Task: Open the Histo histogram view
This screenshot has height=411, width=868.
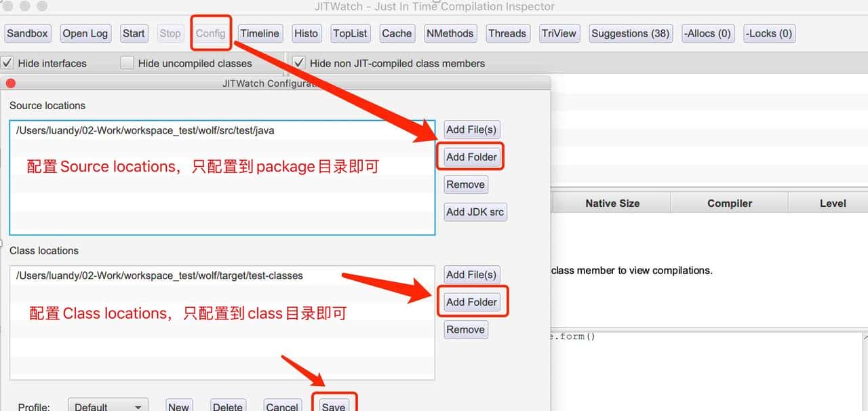Action: [x=306, y=33]
